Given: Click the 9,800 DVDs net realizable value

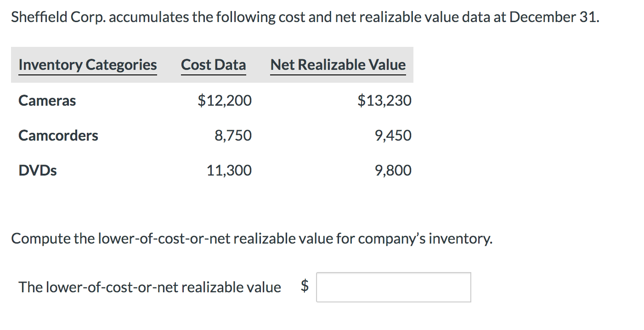Looking at the screenshot, I should (393, 171).
